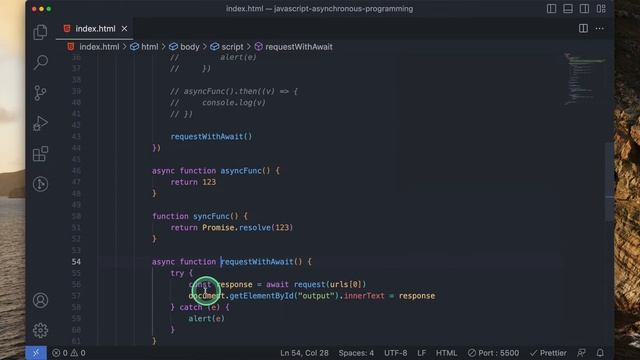Image resolution: width=640 pixels, height=360 pixels.
Task: Split the editor to the right
Action: [583, 28]
